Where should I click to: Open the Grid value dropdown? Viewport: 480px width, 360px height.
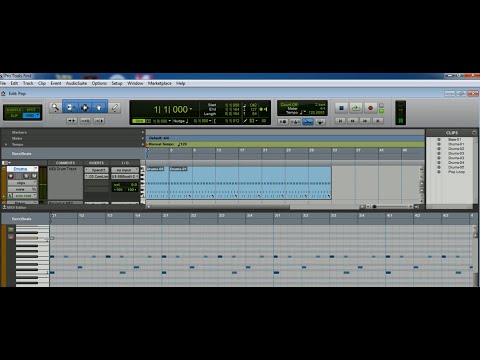click(x=170, y=121)
